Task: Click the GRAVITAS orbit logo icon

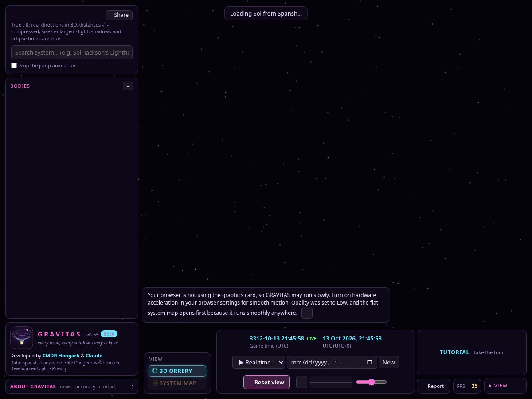Action: tap(22, 338)
